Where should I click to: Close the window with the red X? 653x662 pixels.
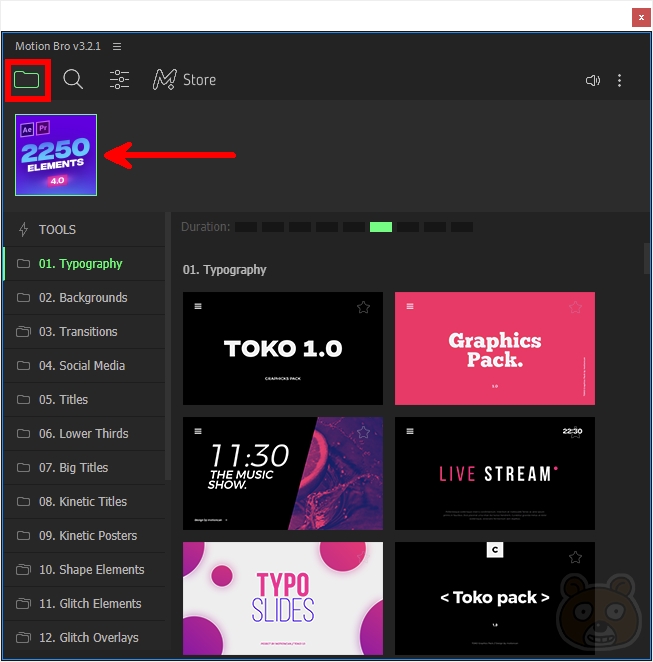[x=641, y=18]
